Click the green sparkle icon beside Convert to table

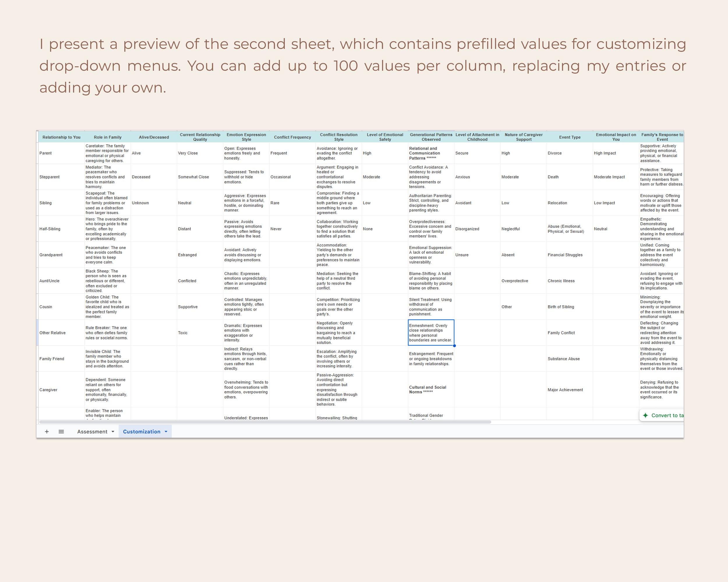645,415
